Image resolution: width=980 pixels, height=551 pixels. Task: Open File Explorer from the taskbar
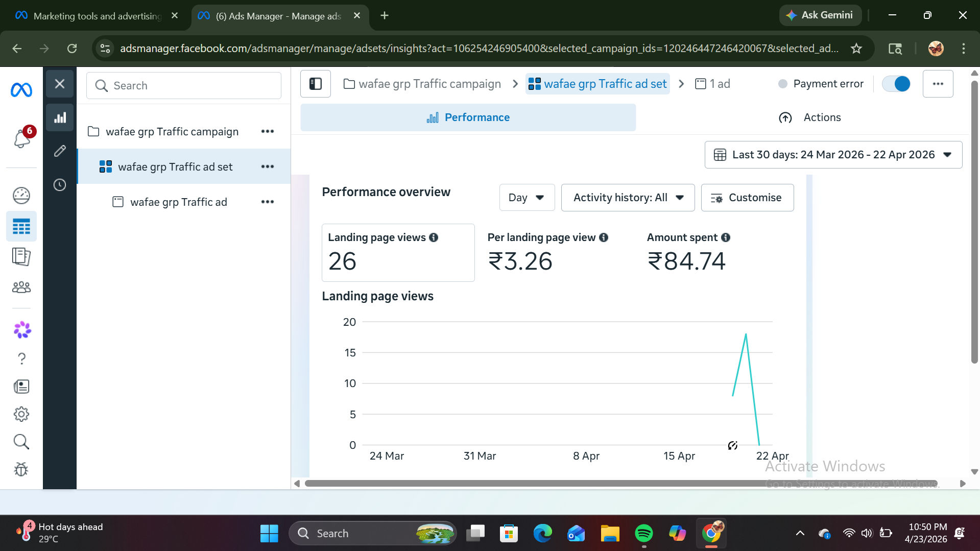coord(610,534)
